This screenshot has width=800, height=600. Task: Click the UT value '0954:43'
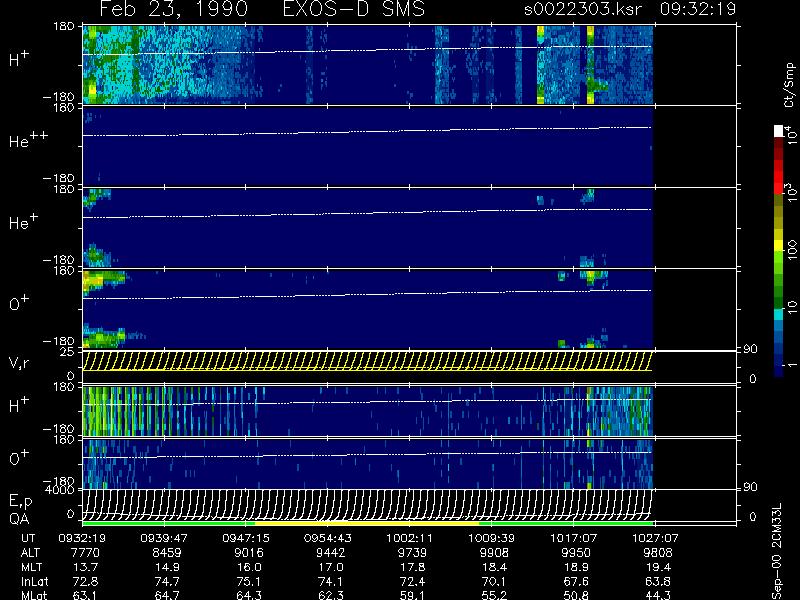click(328, 538)
